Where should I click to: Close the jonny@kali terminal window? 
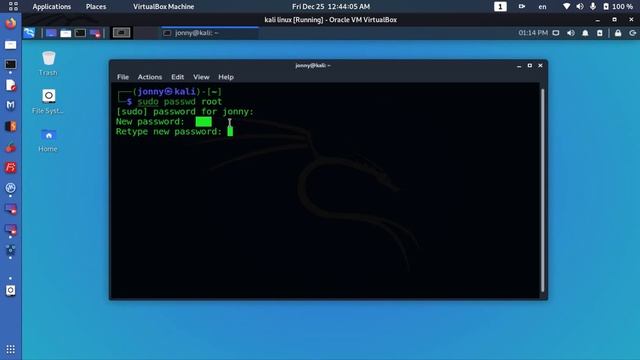tap(540, 65)
